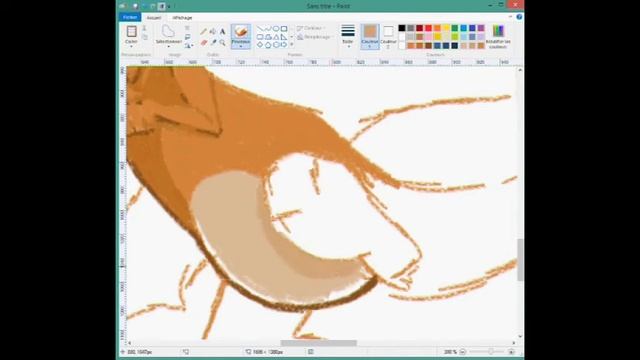The width and height of the screenshot is (640, 360).
Task: Choose the oval shape
Action: [x=276, y=29]
